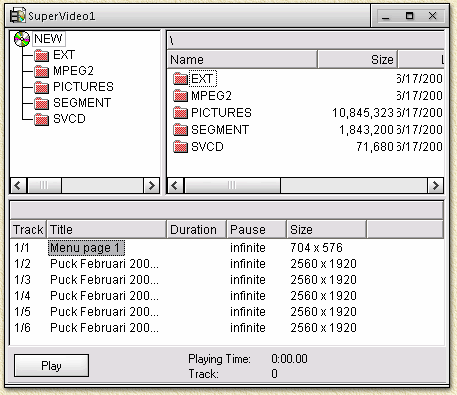Select the PICTURES label in the tree
Screen dimensions: 457x395
tap(83, 87)
